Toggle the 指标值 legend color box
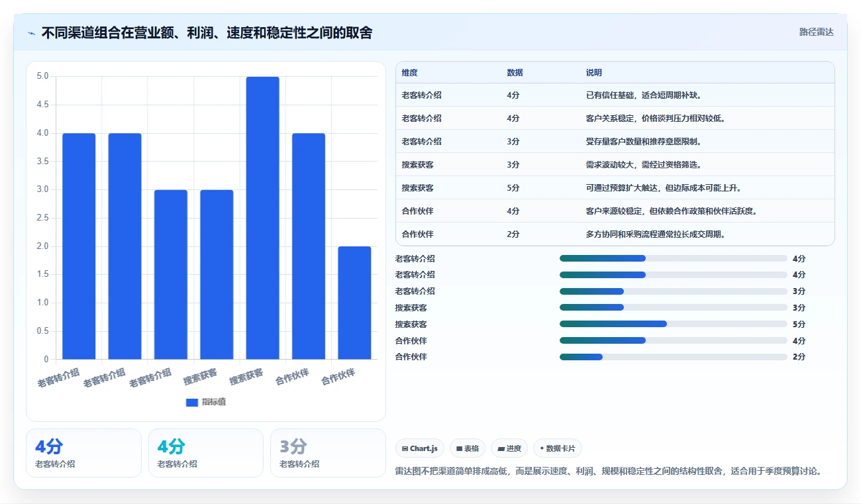Viewport: 861px width, 504px height. (192, 402)
